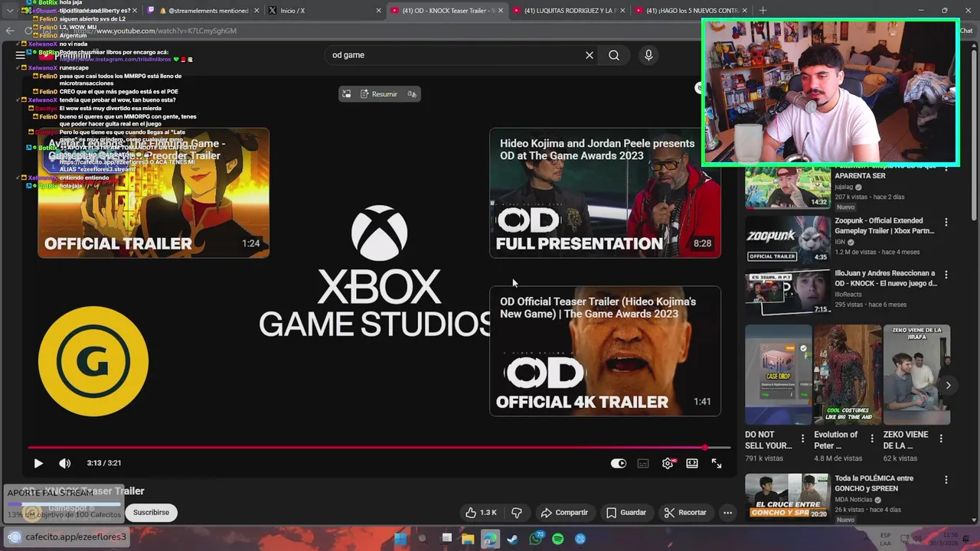The height and width of the screenshot is (551, 980).
Task: Open the 'OD OFFICIAL 4K TRAILER' end screen card
Action: (605, 351)
